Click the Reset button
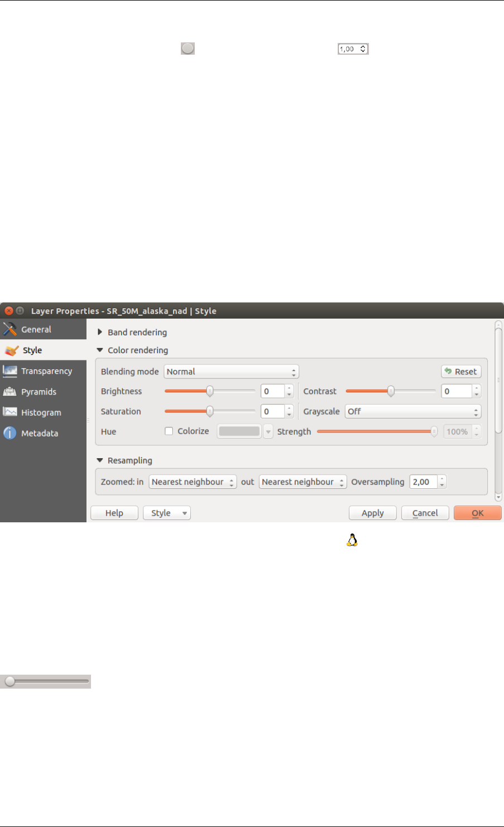 [461, 372]
